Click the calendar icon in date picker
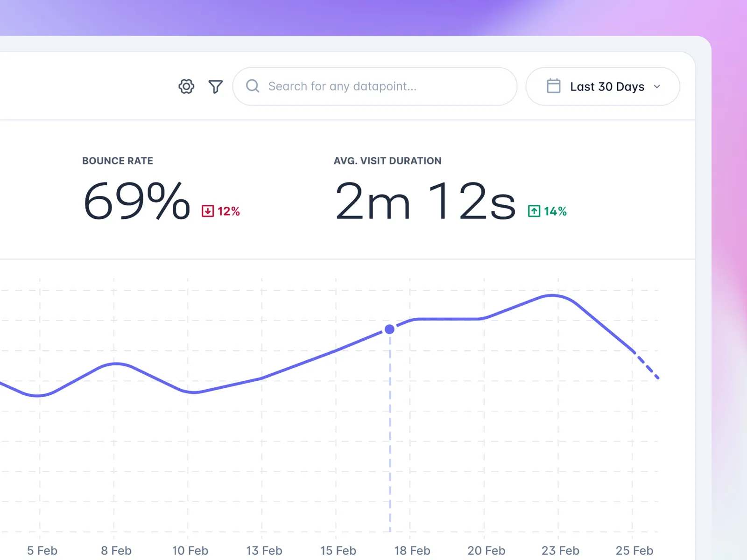The height and width of the screenshot is (560, 747). coord(553,86)
